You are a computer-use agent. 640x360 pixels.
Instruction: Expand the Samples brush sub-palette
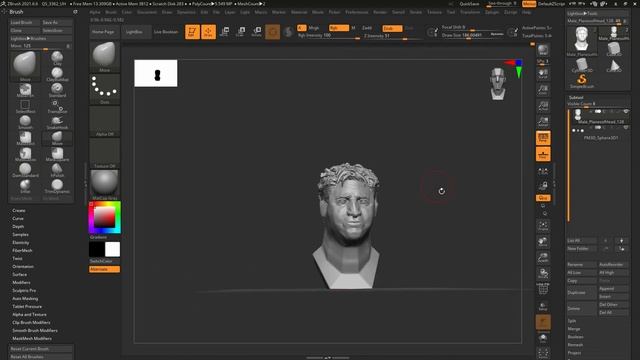coord(20,234)
